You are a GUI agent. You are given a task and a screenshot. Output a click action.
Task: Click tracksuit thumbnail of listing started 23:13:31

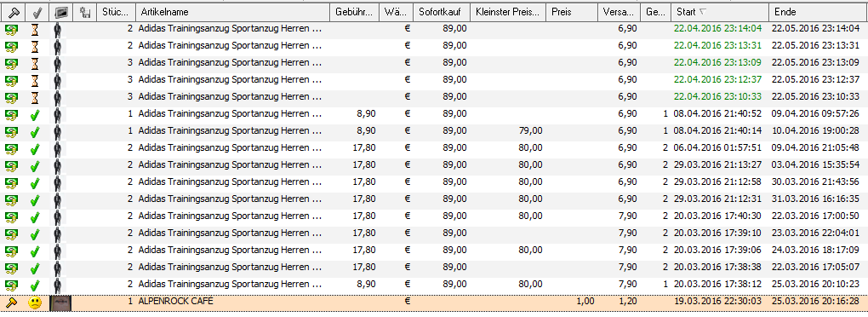point(58,47)
